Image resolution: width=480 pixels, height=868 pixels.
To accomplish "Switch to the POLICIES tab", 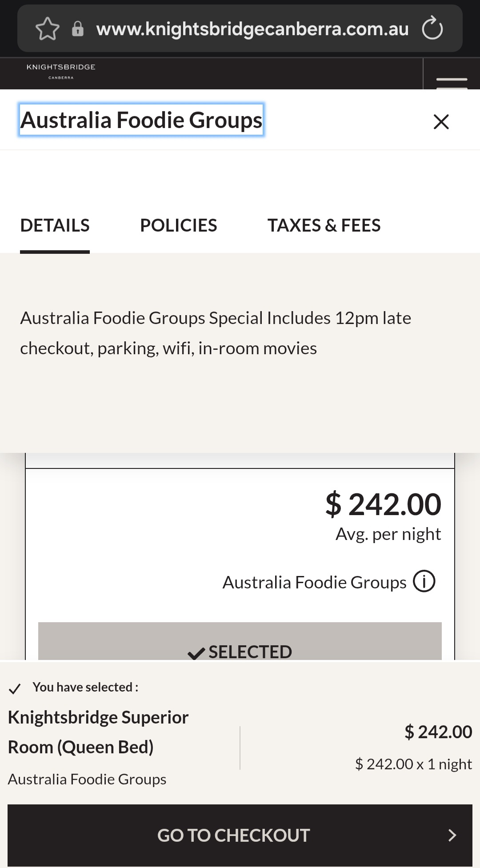I will [178, 225].
